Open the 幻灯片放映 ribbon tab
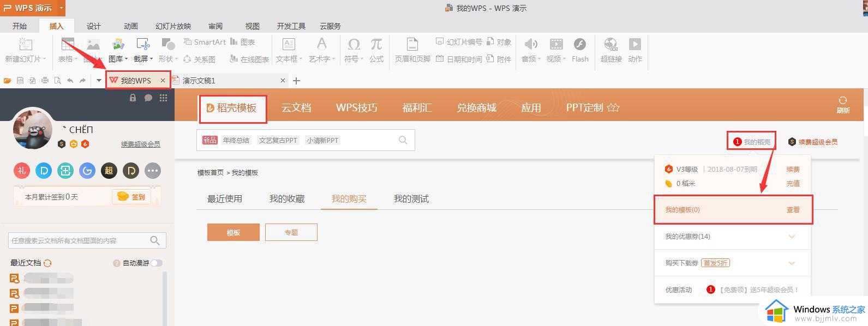Screen dimensions: 868x326 click(x=173, y=26)
